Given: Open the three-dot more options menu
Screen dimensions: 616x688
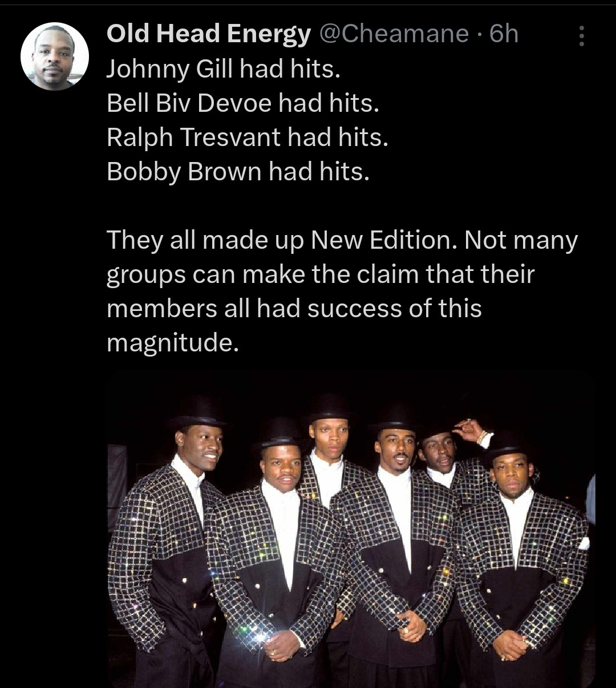Looking at the screenshot, I should point(581,35).
